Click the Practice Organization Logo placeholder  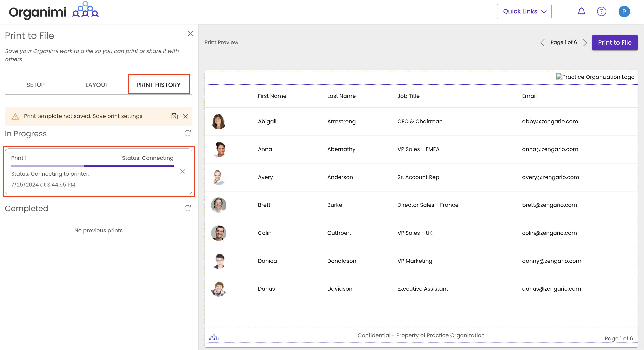pos(595,77)
